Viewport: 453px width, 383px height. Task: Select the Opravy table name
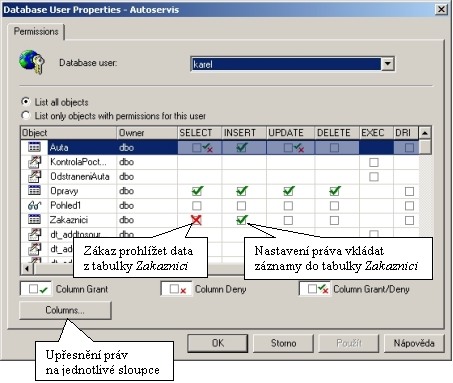[64, 191]
